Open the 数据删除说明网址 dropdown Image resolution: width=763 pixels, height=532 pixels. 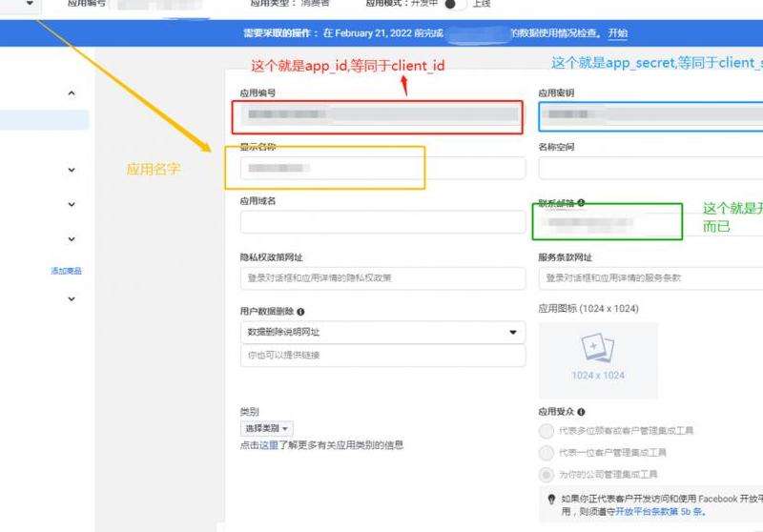click(383, 332)
